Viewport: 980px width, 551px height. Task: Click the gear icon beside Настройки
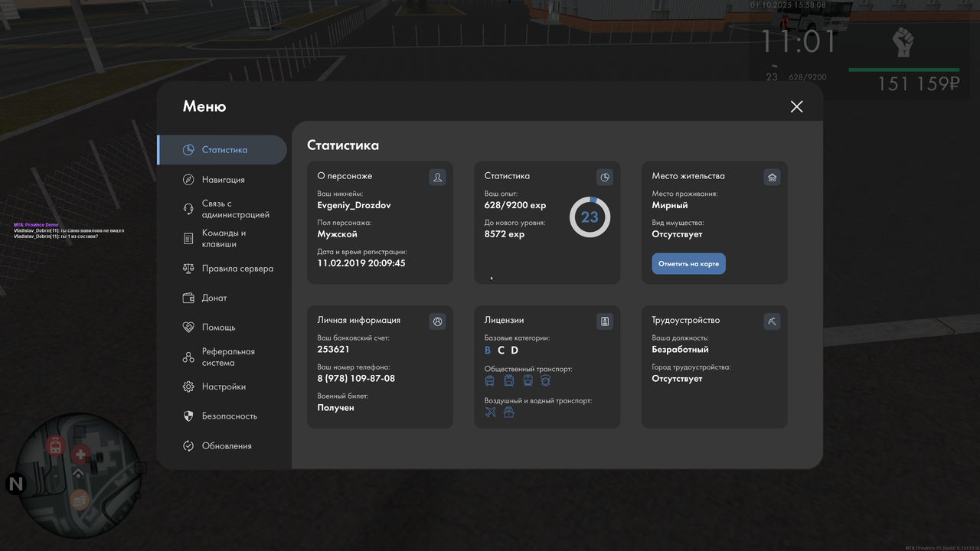(x=188, y=387)
